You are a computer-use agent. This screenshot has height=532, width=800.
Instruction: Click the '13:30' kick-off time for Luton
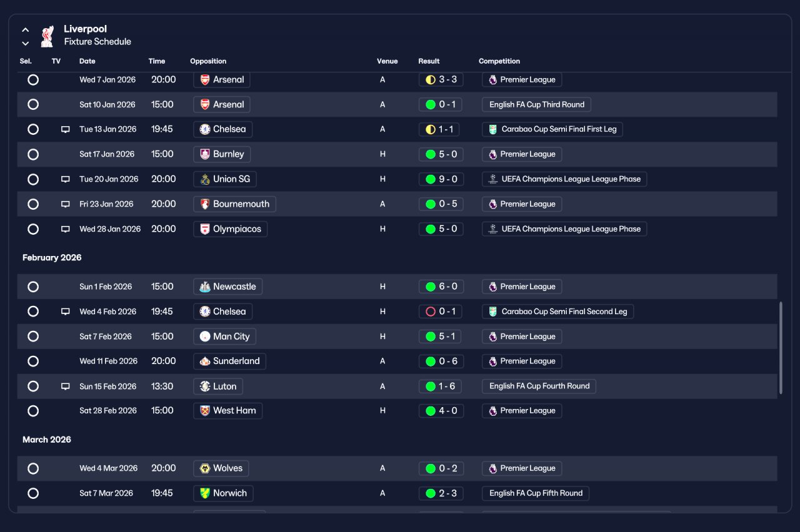click(x=162, y=387)
